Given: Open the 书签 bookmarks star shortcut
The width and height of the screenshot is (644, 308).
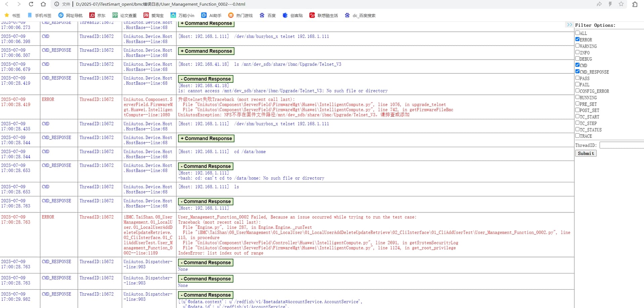Looking at the screenshot, I should (12, 15).
